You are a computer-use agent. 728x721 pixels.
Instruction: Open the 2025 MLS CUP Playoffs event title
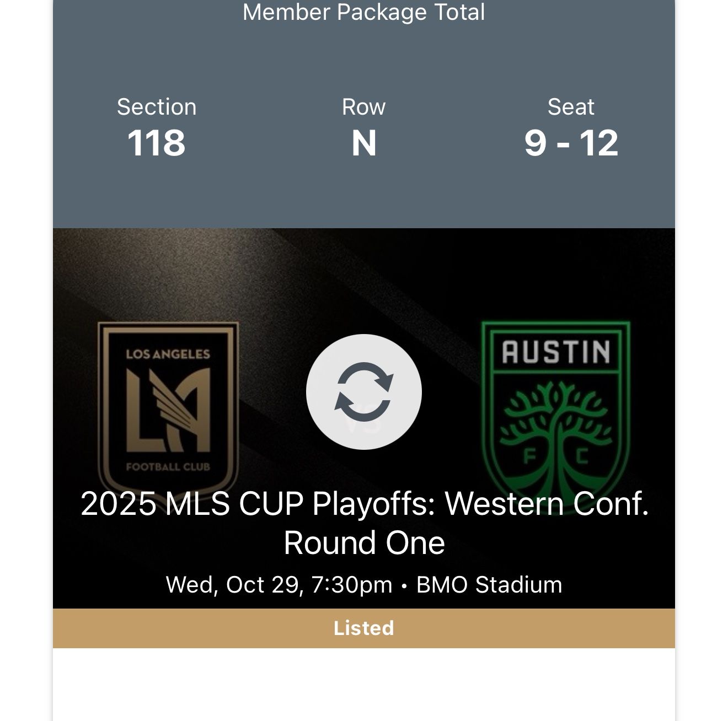pyautogui.click(x=364, y=521)
